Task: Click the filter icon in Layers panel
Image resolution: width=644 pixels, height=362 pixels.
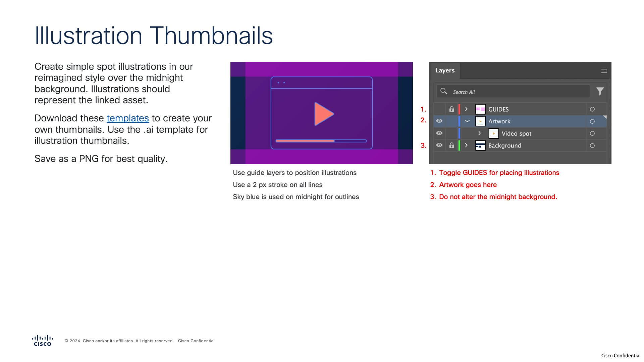Action: click(600, 92)
